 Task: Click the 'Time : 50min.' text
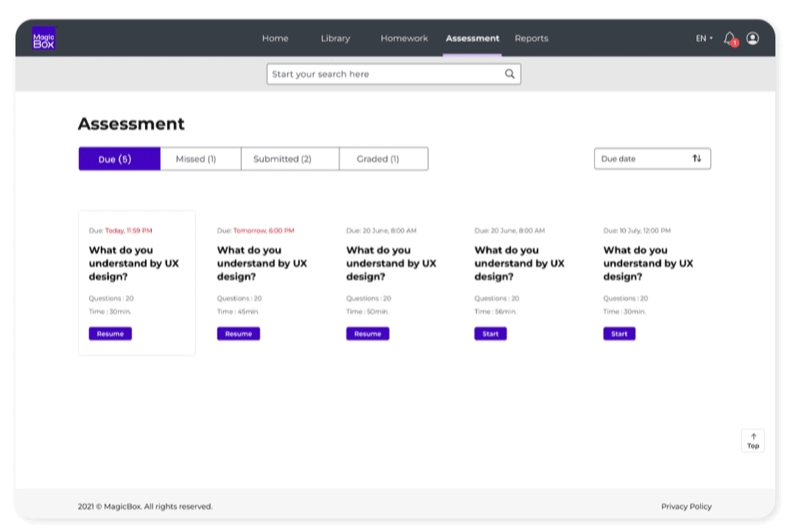click(368, 312)
